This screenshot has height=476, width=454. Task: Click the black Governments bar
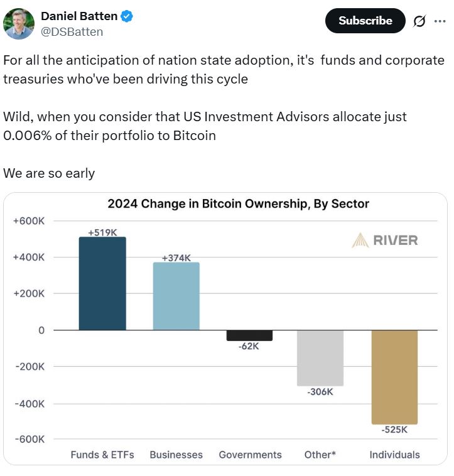coord(249,335)
